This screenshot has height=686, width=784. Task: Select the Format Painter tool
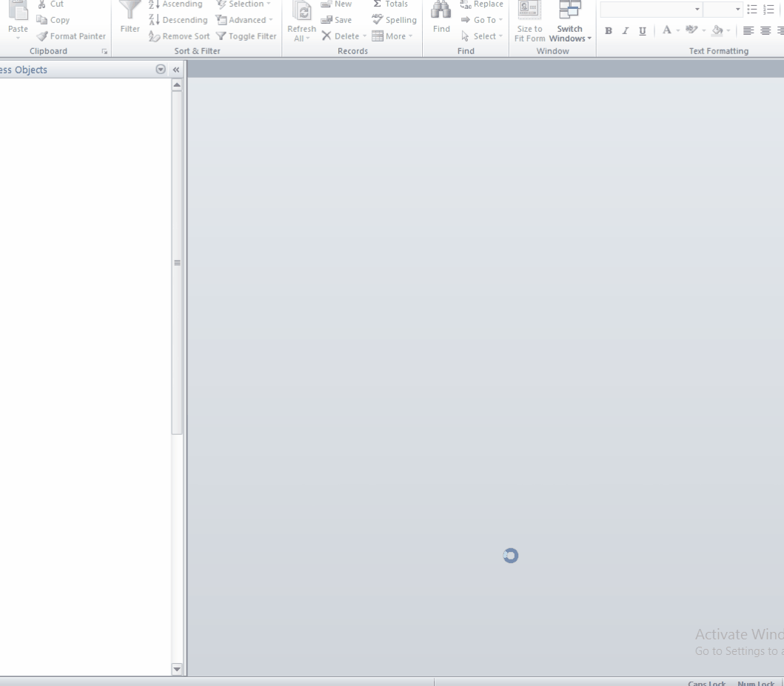71,36
